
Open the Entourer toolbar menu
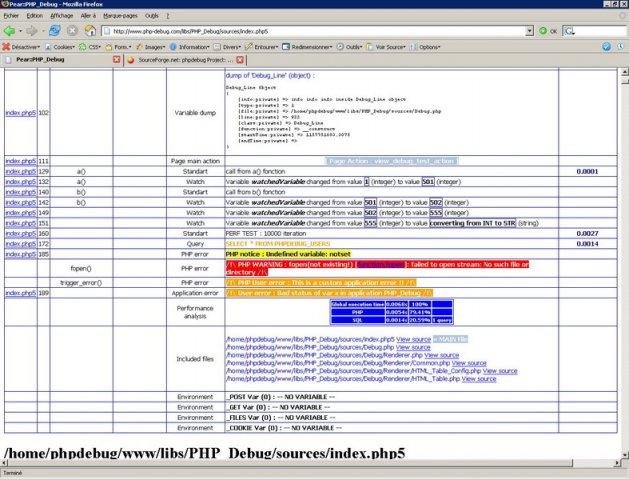tap(262, 47)
